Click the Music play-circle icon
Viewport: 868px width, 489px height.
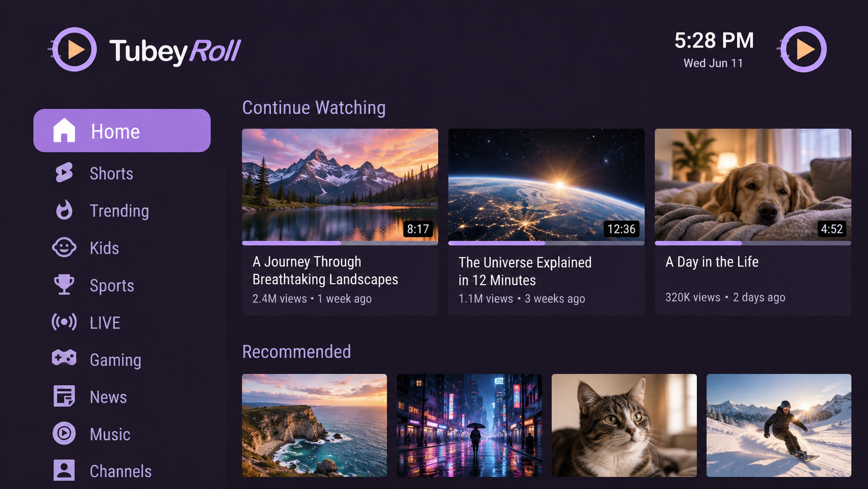(64, 433)
